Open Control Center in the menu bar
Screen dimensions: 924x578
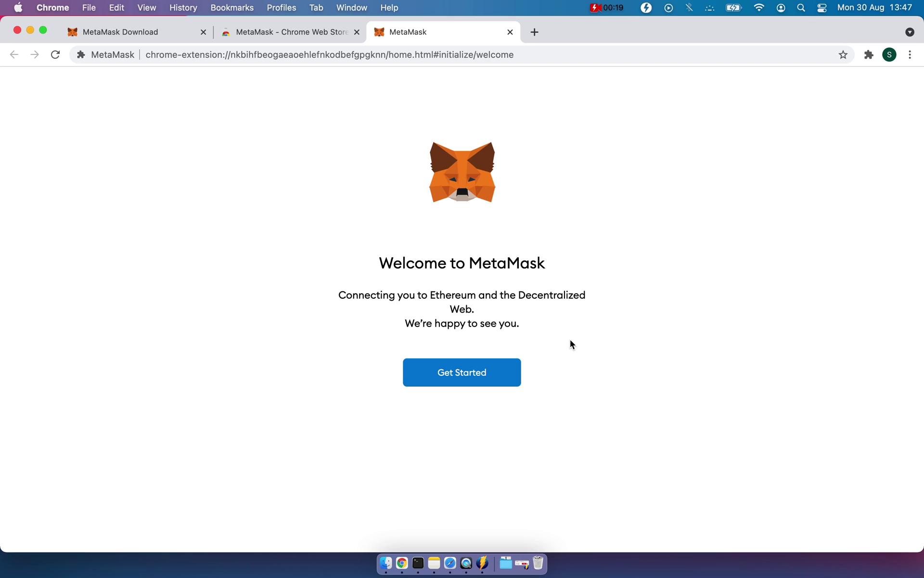[x=821, y=8]
